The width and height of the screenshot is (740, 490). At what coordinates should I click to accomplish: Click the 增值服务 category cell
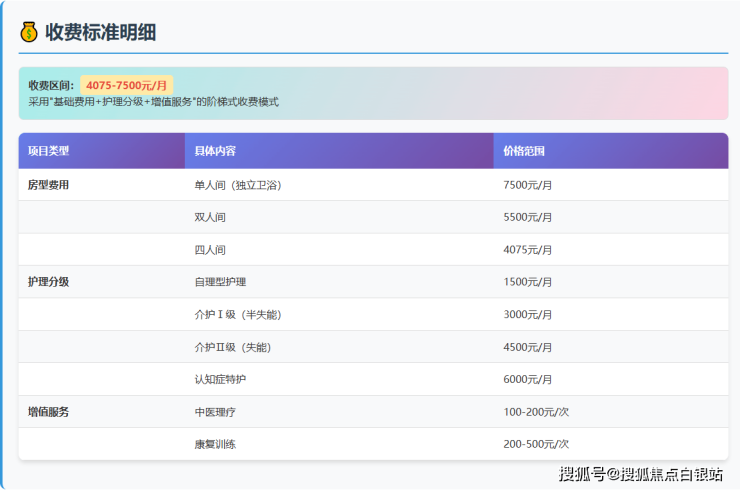(49, 411)
